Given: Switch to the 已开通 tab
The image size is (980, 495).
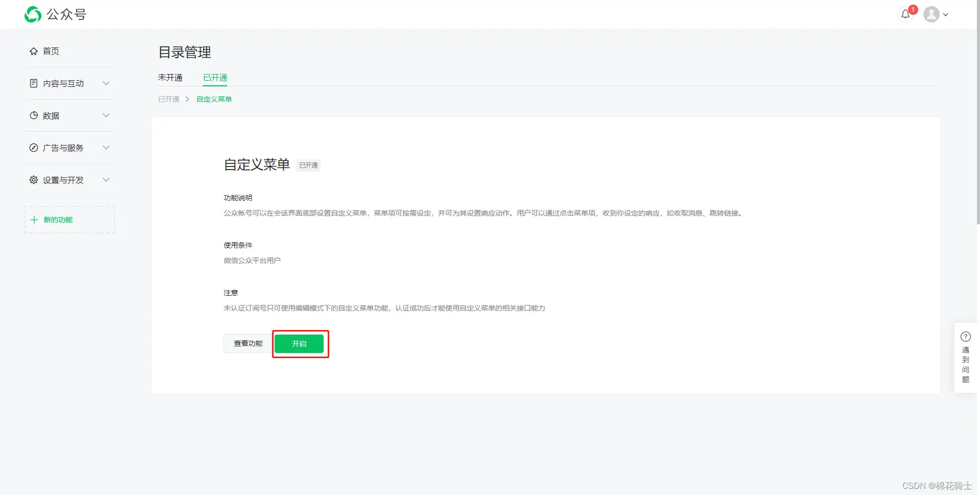Looking at the screenshot, I should pos(214,78).
